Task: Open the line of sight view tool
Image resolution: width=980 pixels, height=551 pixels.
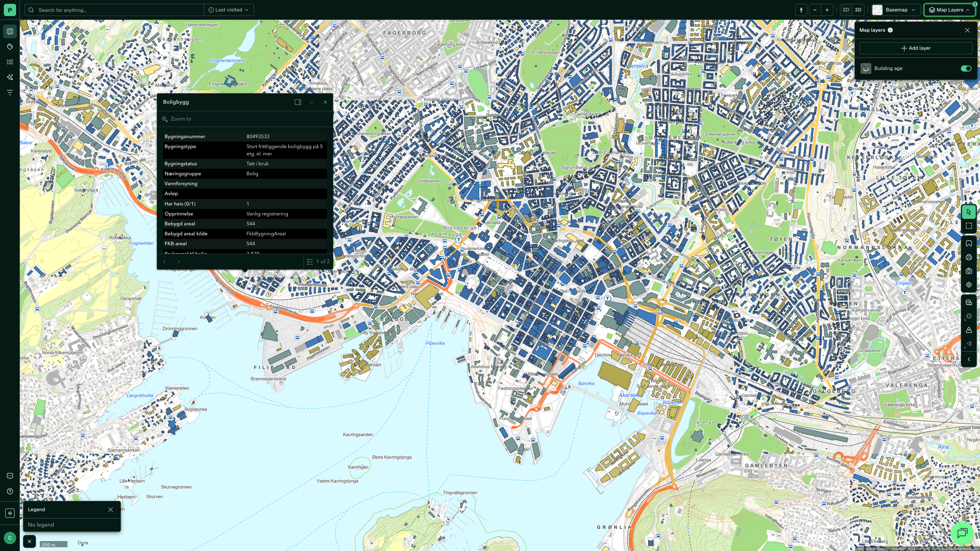Action: pos(969,344)
